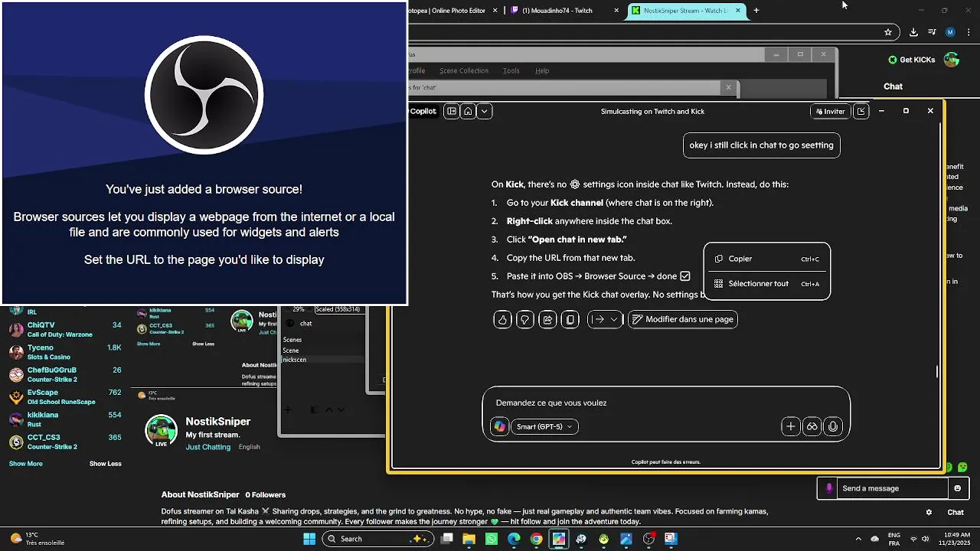The width and height of the screenshot is (980, 551).
Task: Open Microsoft Edge from taskbar
Action: coord(514,539)
